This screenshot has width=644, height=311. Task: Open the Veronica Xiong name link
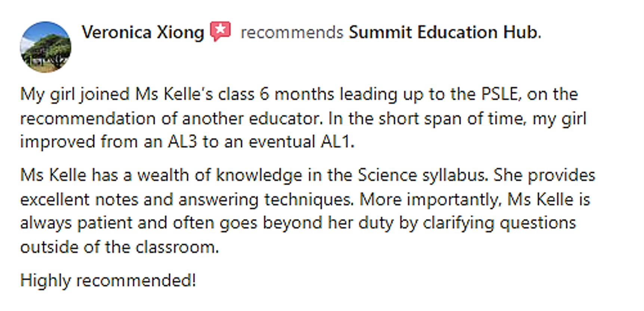(143, 32)
